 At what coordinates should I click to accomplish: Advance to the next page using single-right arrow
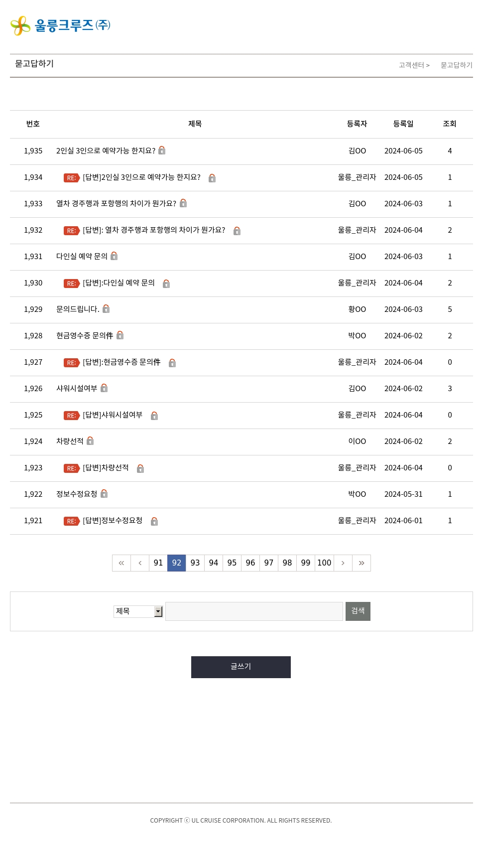tap(343, 563)
